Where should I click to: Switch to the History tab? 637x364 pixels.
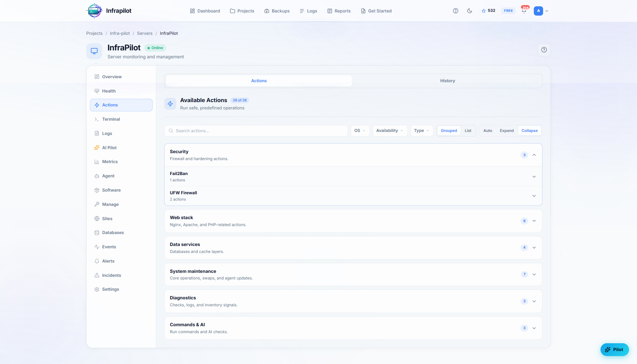[447, 81]
